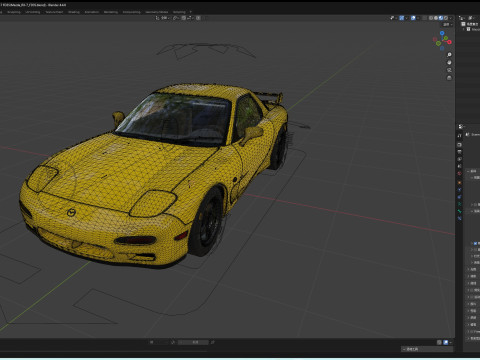Viewport: 480px width, 360px height.
Task: Open the Tool properties tab
Action: pyautogui.click(x=460, y=136)
